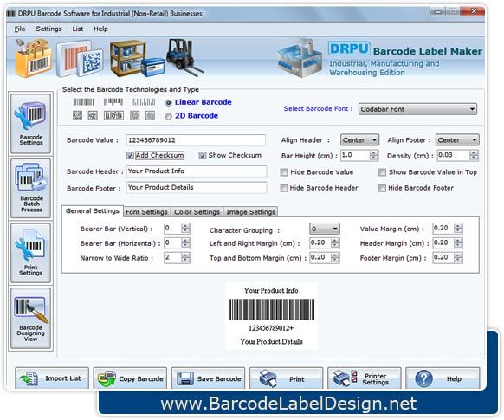This screenshot has width=504, height=420.
Task: Click the app icon in the title bar
Action: [11, 14]
